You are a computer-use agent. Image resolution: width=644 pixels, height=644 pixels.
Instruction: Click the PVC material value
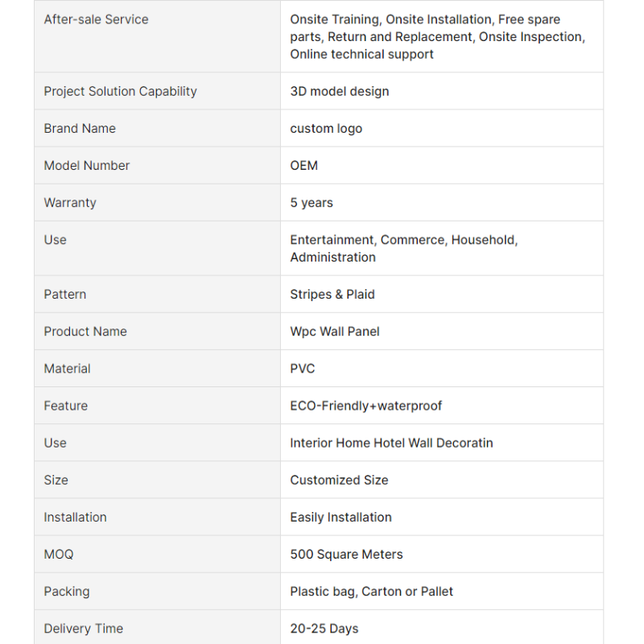tap(303, 368)
